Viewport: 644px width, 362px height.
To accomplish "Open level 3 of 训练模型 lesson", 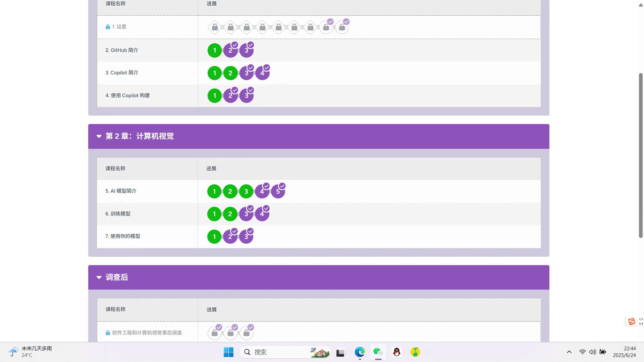I will coord(246,214).
